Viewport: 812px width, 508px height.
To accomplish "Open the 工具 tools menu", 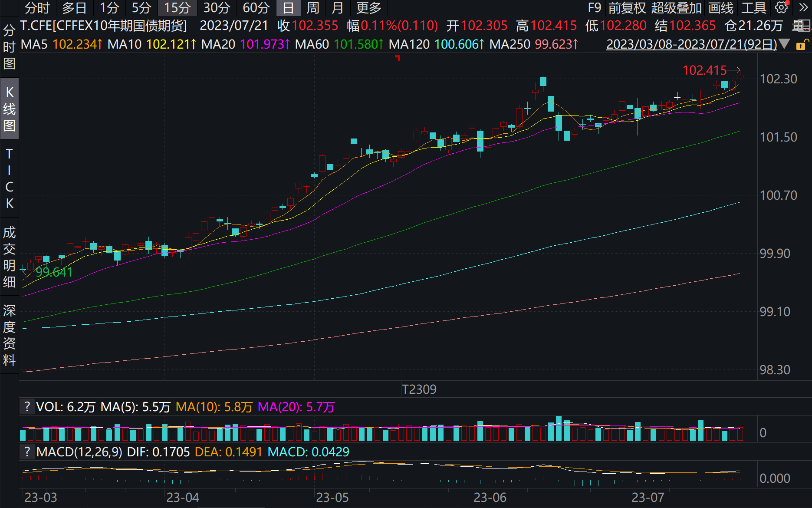I will (x=753, y=8).
